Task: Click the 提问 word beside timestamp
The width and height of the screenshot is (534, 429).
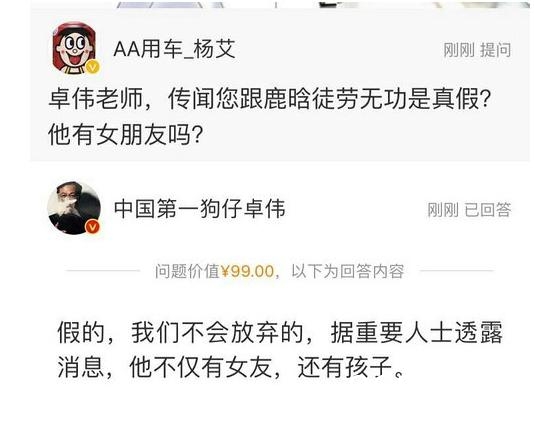Action: tap(496, 50)
